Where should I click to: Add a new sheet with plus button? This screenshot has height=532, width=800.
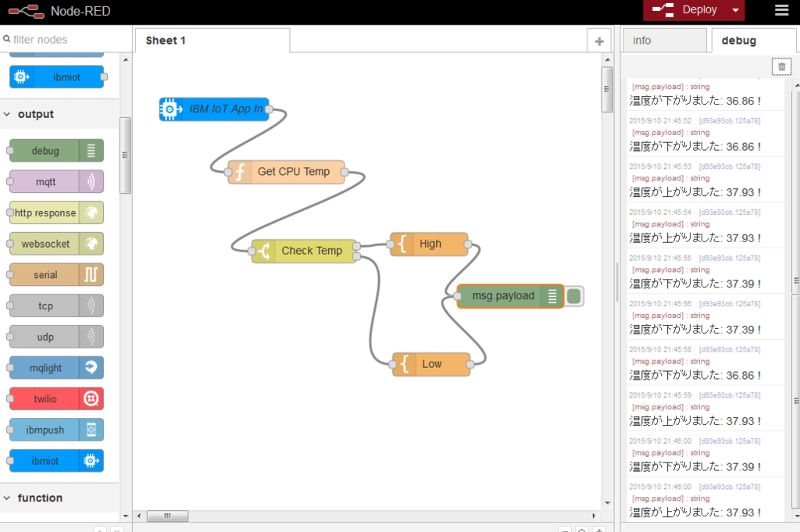(599, 41)
